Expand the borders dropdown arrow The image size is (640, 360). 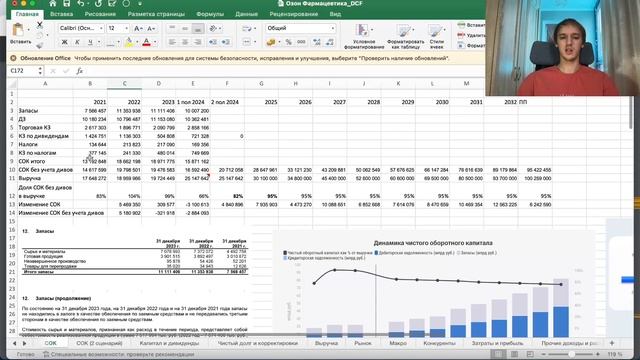click(118, 42)
